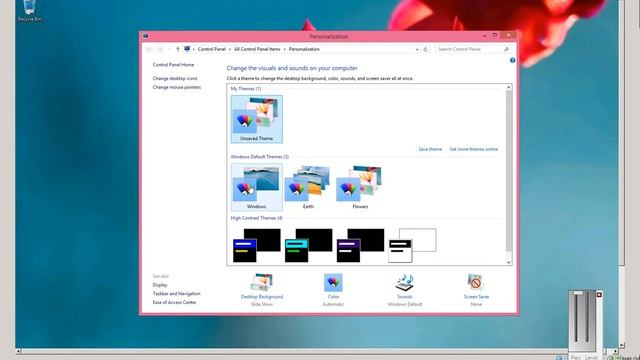The image size is (640, 360).
Task: Open Taskbar and Navigation link
Action: click(176, 294)
